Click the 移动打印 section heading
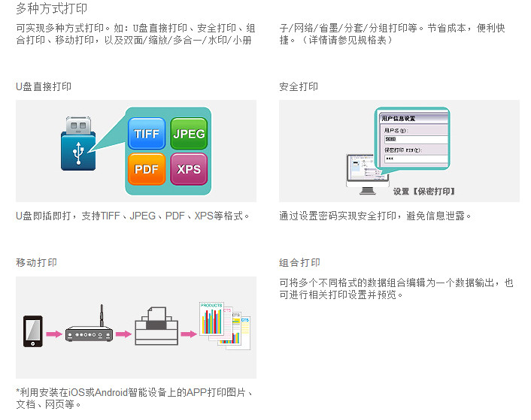Screen dimensions: 531x420 (36, 262)
